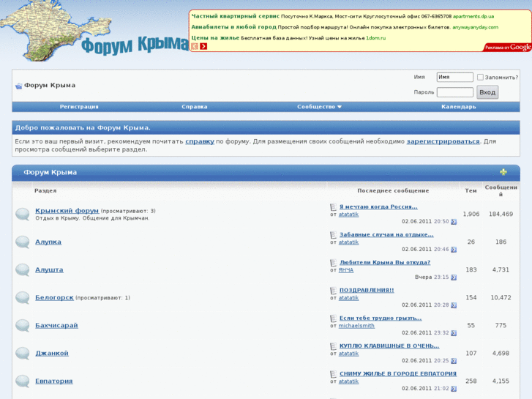Click post icon beside Я мечтаю когда Россия
The image size is (532, 399).
333,206
